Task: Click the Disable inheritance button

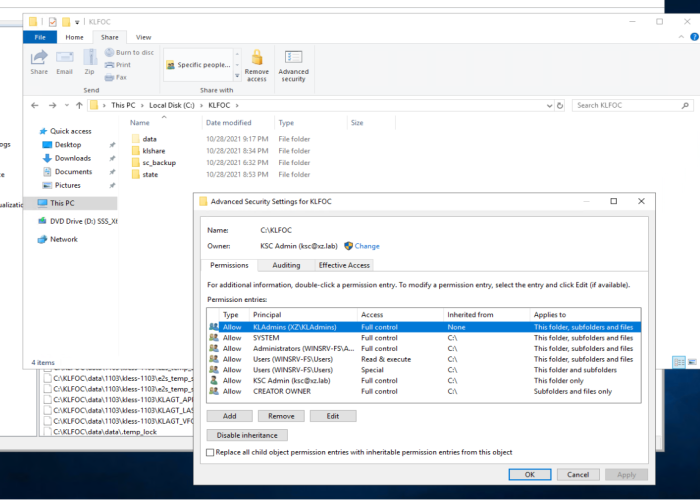Action: click(x=247, y=435)
